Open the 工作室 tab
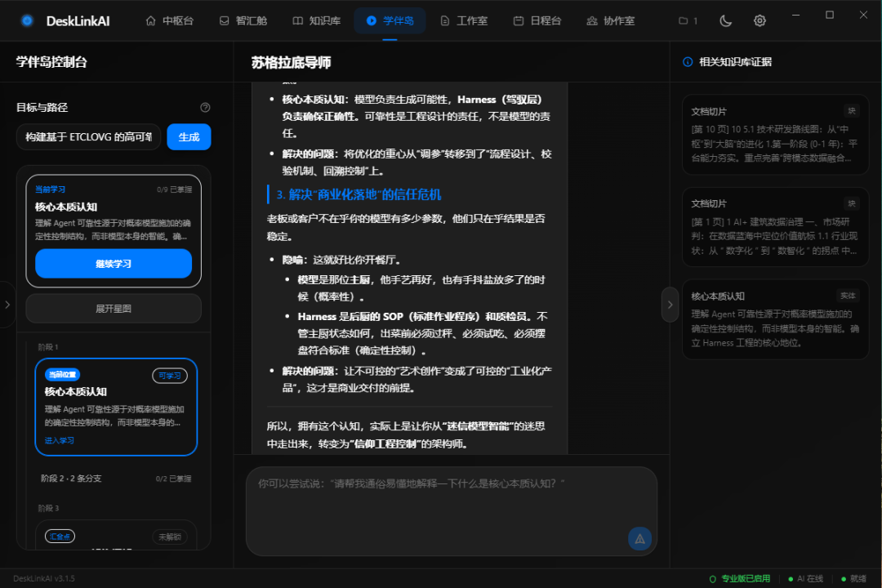 tap(464, 20)
